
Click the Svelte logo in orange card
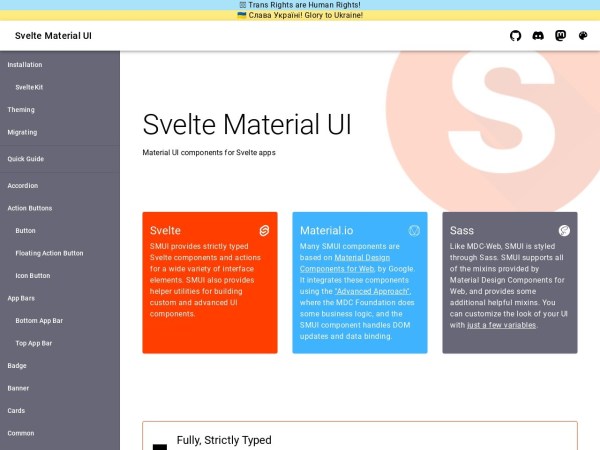coord(264,231)
